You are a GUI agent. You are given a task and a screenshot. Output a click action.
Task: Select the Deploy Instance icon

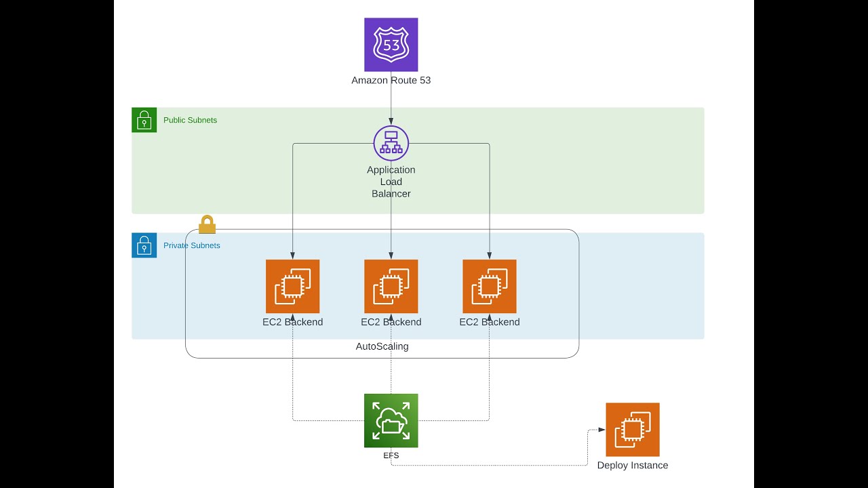[x=633, y=430]
